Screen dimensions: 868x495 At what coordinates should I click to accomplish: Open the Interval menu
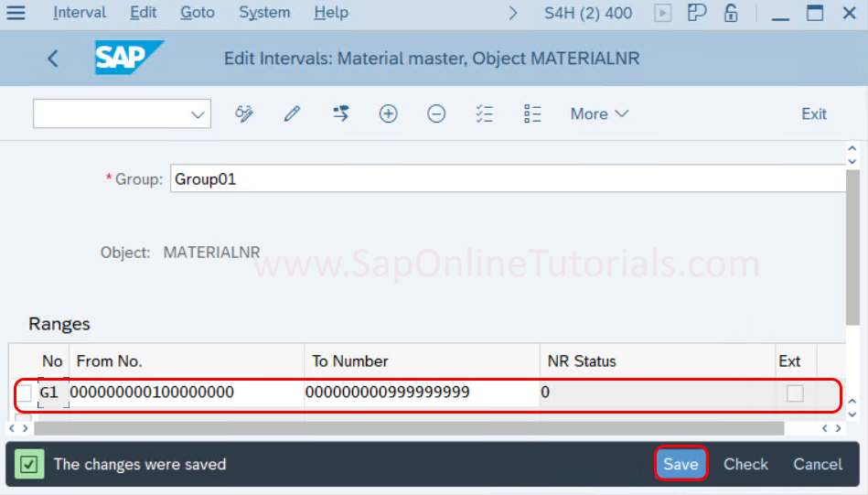coord(80,12)
